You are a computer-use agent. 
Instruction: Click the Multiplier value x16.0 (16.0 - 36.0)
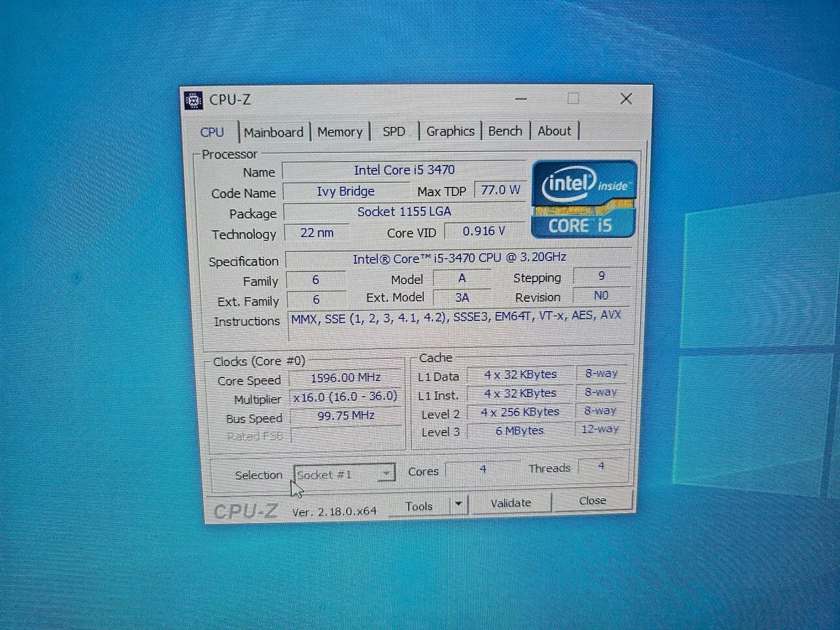click(345, 396)
